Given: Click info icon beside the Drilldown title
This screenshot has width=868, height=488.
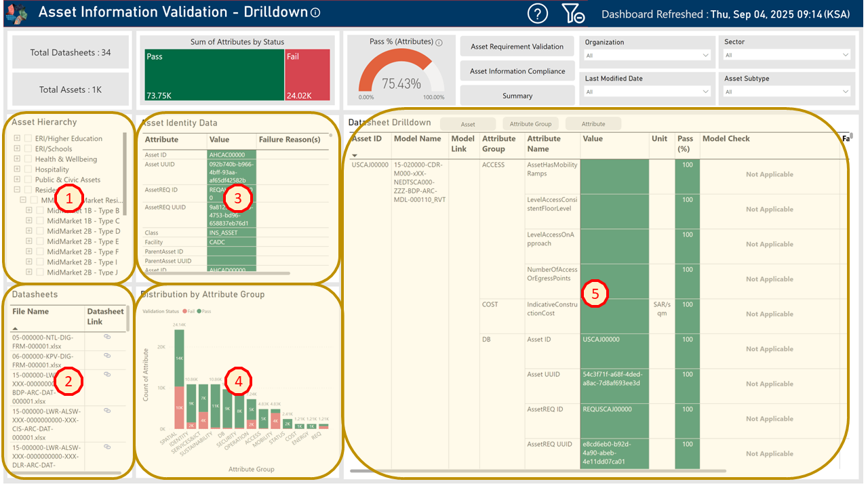Looking at the screenshot, I should click(315, 13).
